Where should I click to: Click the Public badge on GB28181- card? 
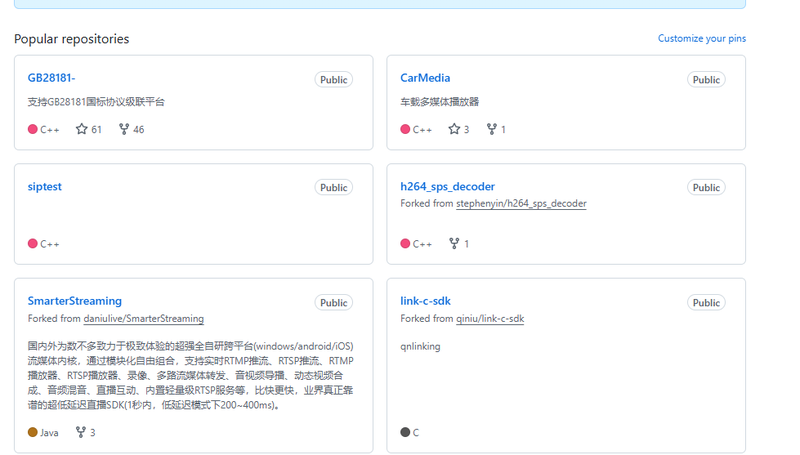[x=334, y=80]
